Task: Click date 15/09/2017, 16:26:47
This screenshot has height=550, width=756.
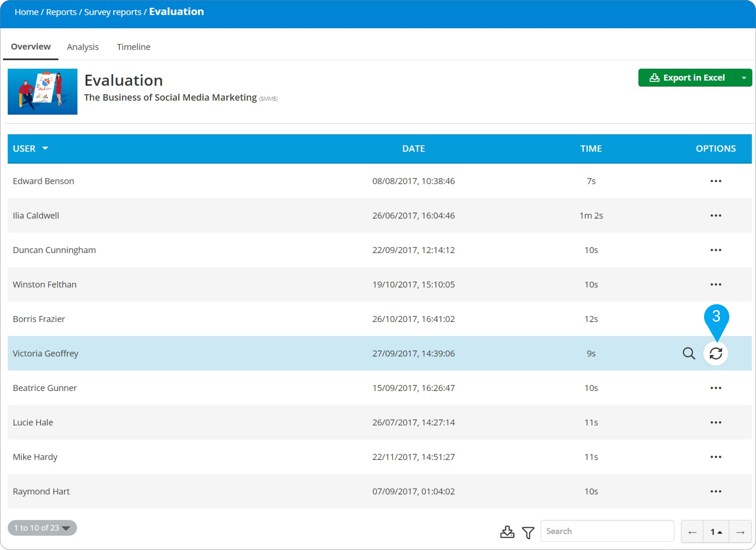Action: pyautogui.click(x=413, y=388)
